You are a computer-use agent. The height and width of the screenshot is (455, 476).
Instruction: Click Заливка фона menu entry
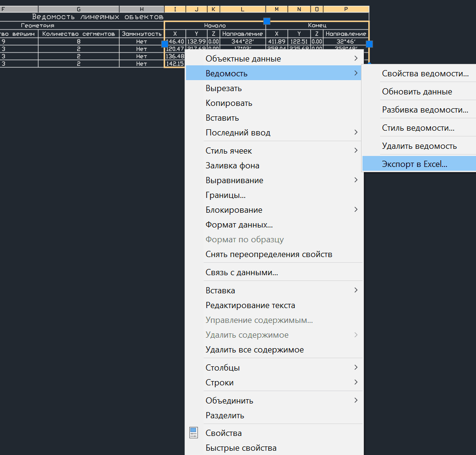(x=232, y=165)
